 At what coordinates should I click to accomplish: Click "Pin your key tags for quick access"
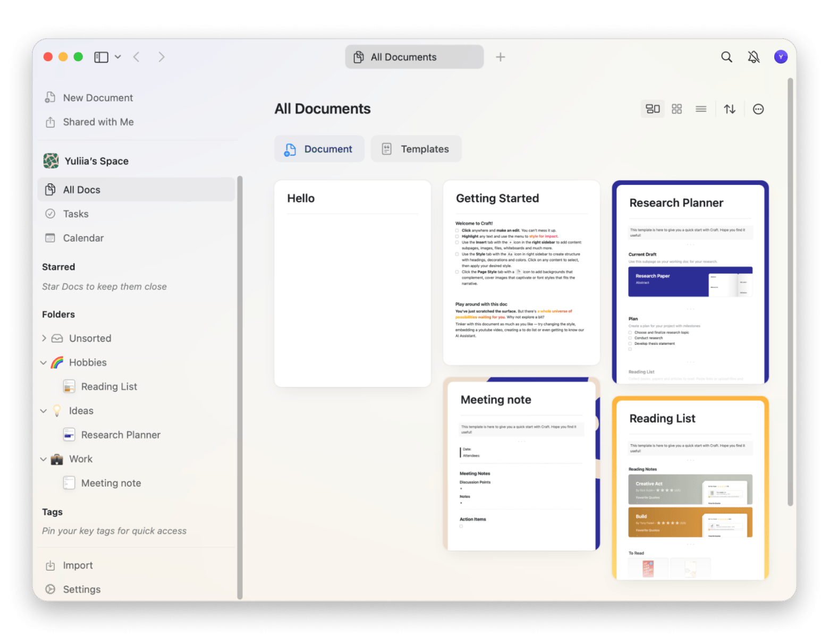tap(114, 531)
